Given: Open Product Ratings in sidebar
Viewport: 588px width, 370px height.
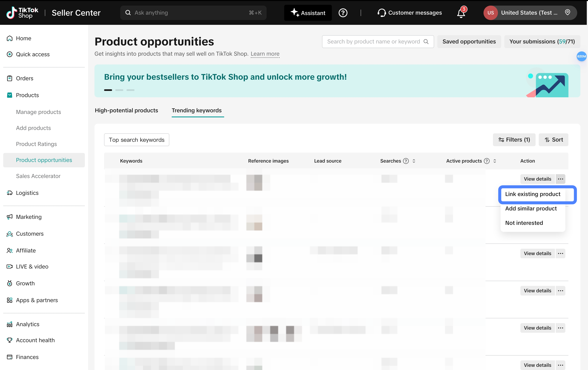Looking at the screenshot, I should tap(36, 144).
